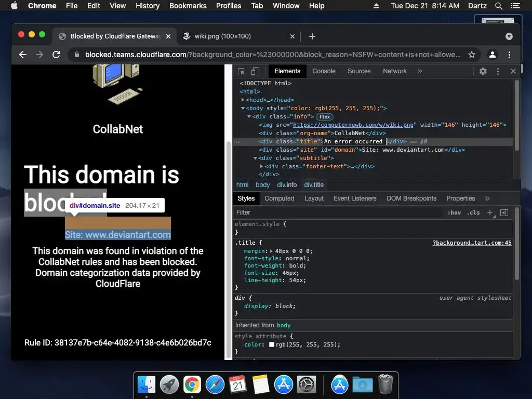Open the Chrome profile avatar
532x399 pixels.
pos(493,55)
